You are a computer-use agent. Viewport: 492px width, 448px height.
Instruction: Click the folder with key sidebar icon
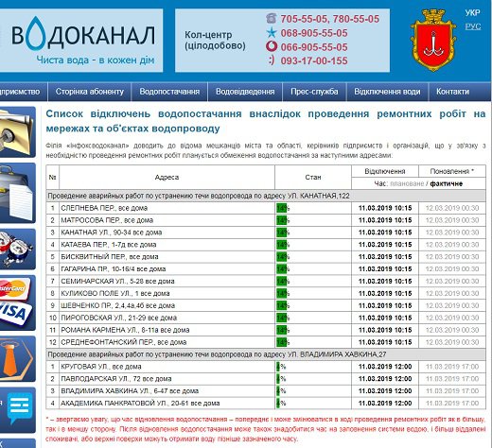click(17, 132)
